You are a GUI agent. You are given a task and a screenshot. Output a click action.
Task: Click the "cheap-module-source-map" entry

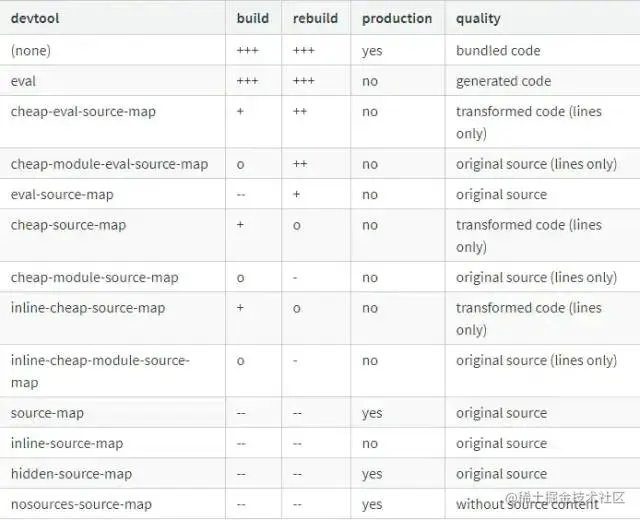[x=94, y=277]
